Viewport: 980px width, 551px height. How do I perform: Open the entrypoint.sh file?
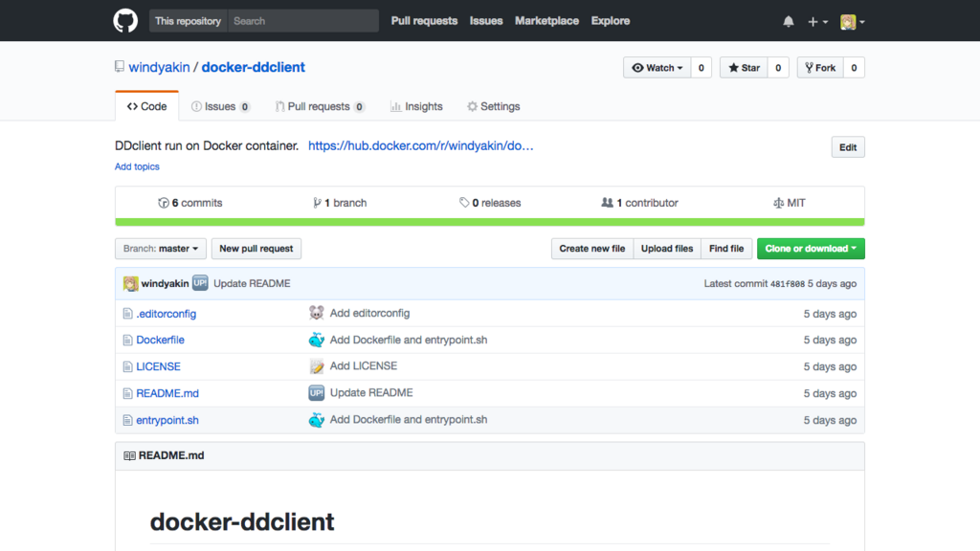point(167,421)
